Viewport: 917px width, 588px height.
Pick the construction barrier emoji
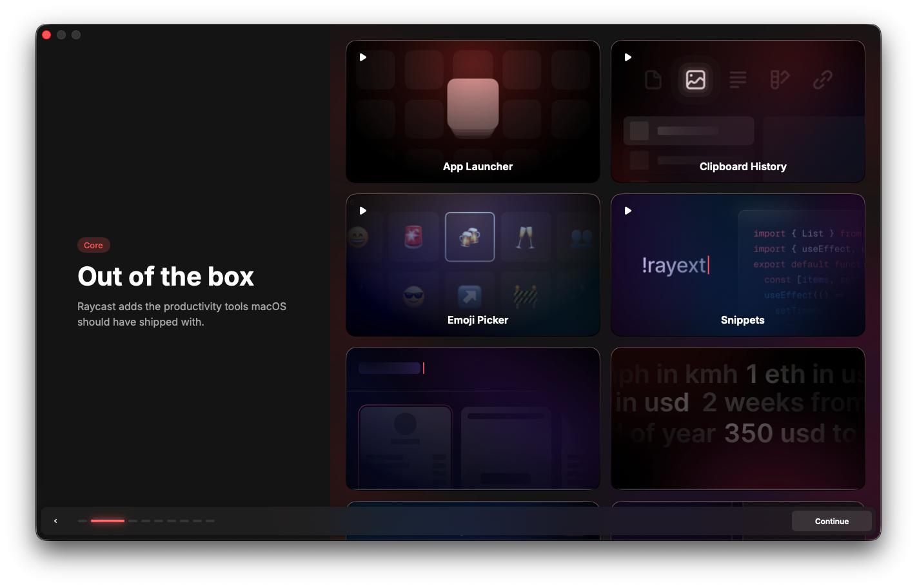coord(526,296)
